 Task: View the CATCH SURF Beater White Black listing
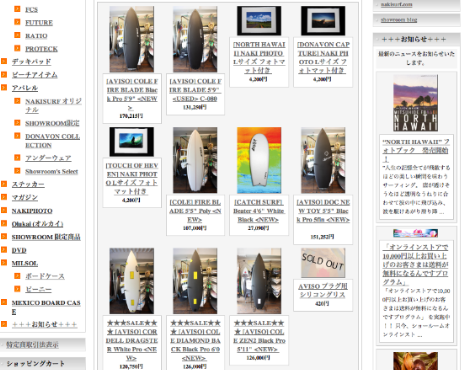tap(259, 211)
